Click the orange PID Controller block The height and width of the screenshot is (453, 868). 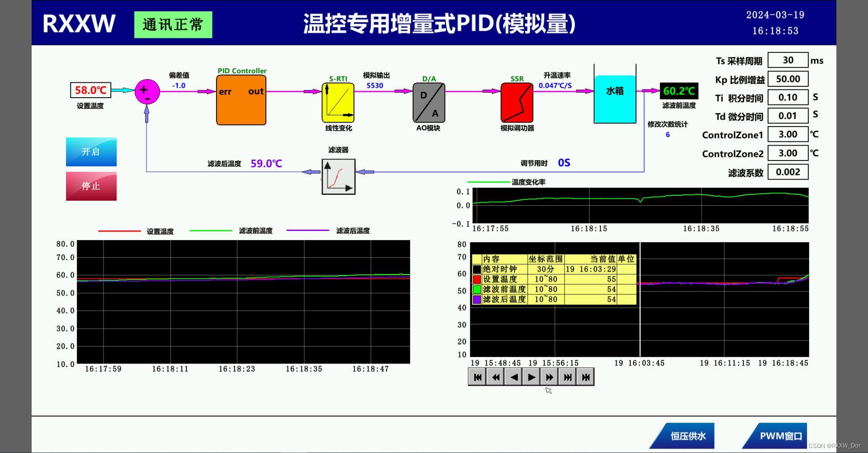(241, 100)
